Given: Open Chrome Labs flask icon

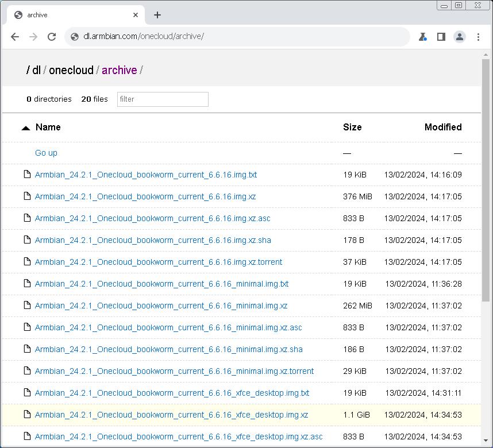Looking at the screenshot, I should click(422, 37).
